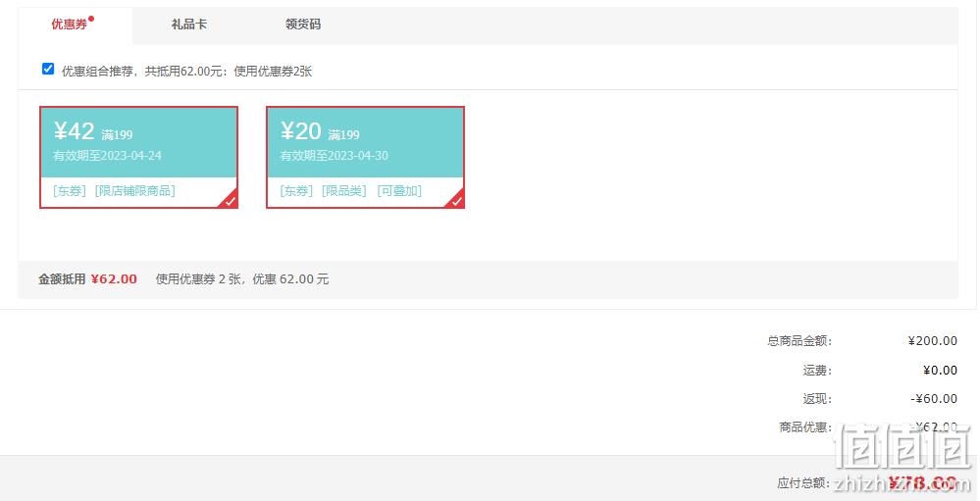The height and width of the screenshot is (501, 980).
Task: Click the [限店铺限商品] tag
Action: click(x=135, y=190)
